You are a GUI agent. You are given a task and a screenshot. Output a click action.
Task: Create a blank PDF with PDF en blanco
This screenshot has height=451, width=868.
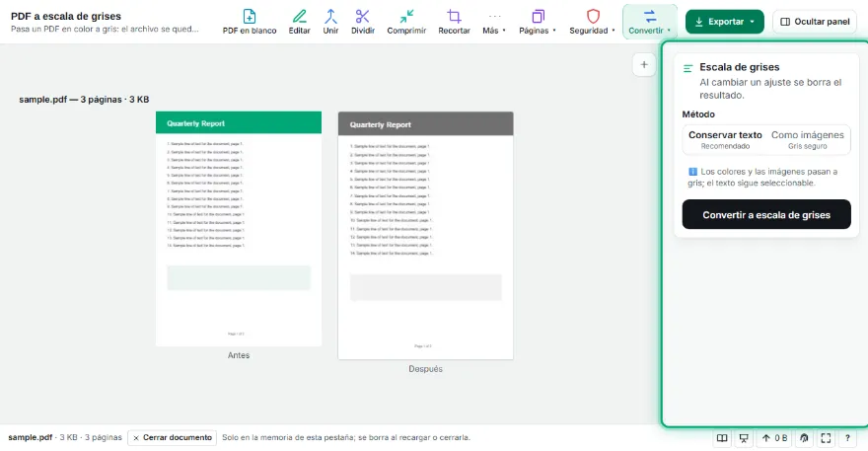pyautogui.click(x=250, y=22)
